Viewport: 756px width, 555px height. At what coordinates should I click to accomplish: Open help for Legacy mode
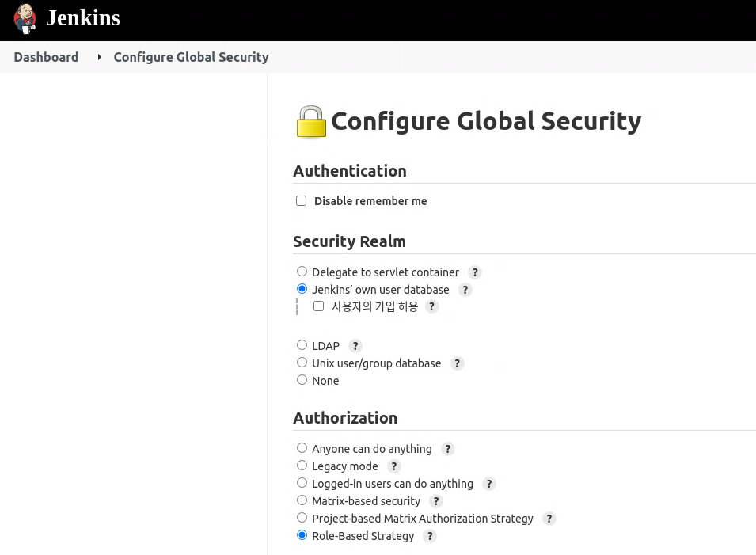click(393, 466)
